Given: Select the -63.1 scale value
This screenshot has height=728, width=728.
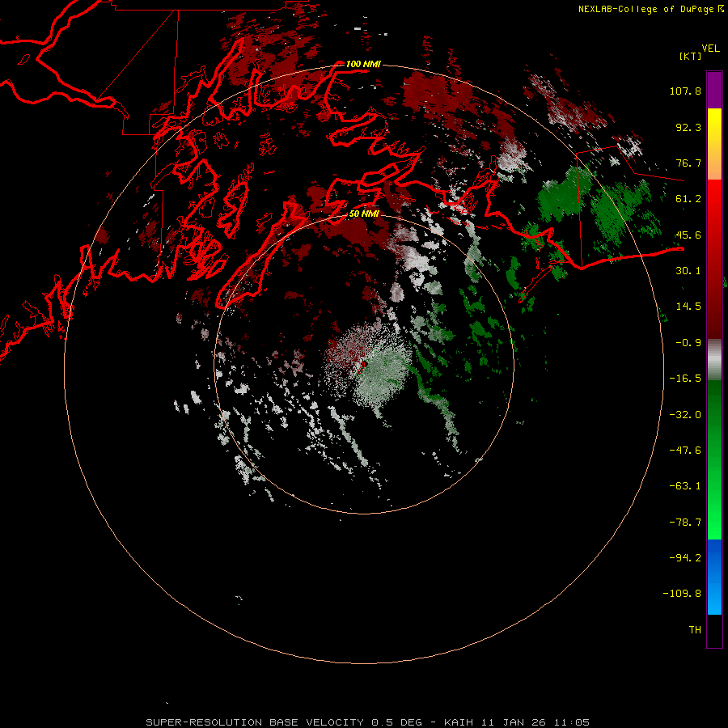Looking at the screenshot, I should click(x=685, y=486).
